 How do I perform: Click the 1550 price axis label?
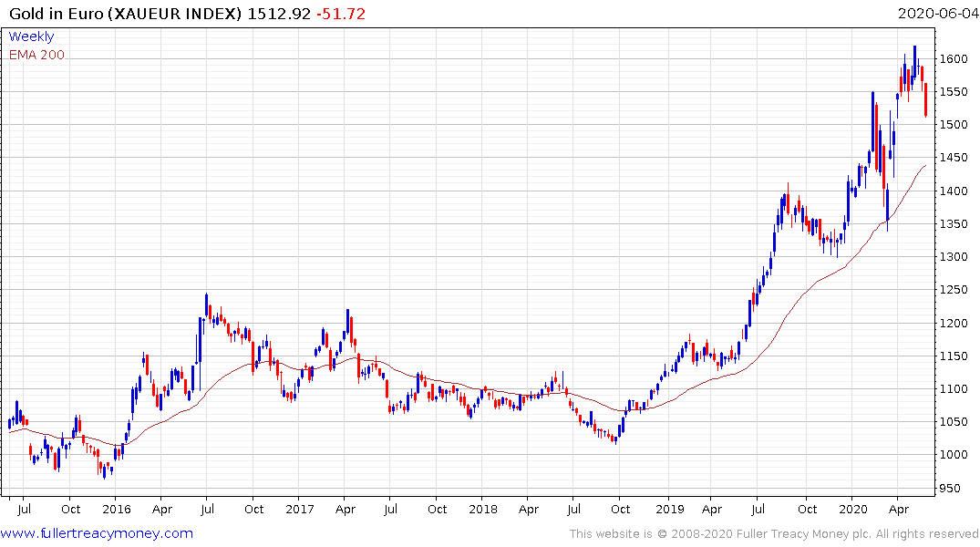[954, 92]
